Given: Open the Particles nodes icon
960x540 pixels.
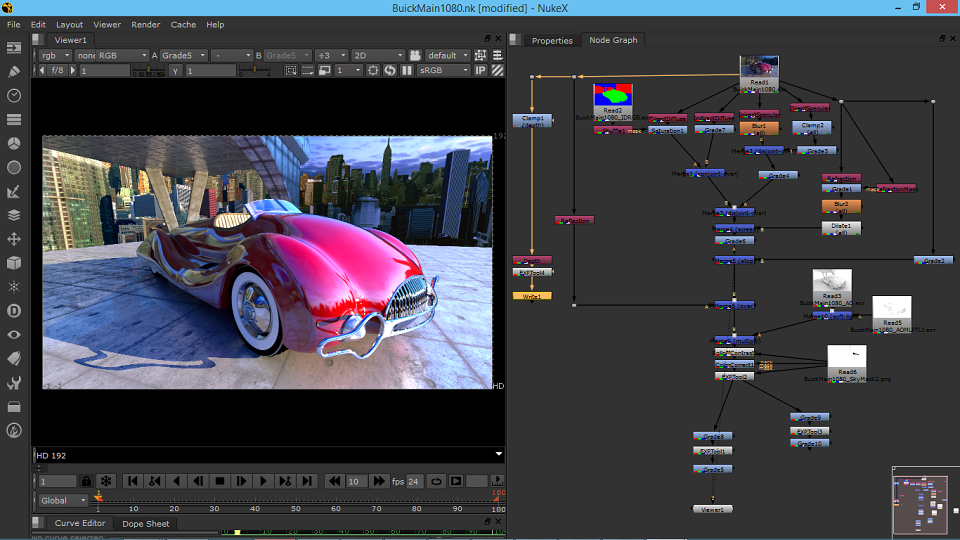Looking at the screenshot, I should click(x=13, y=287).
